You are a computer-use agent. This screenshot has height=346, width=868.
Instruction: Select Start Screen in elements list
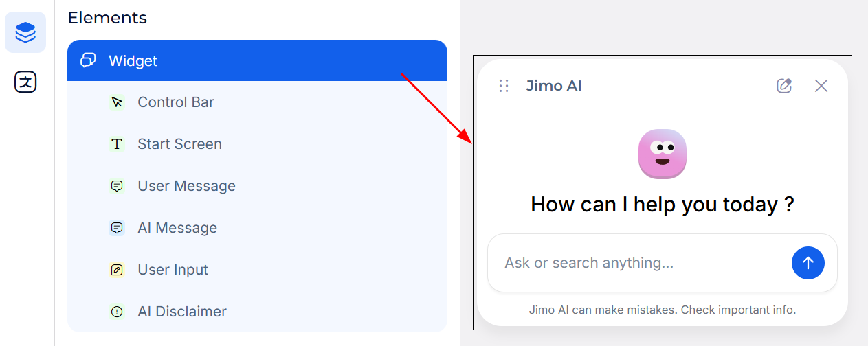tap(179, 144)
